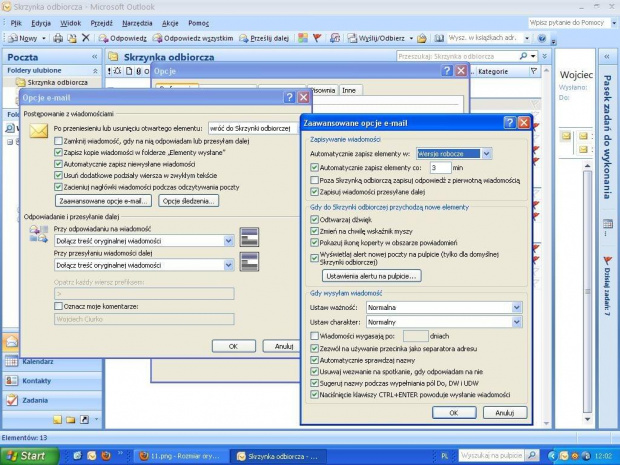Screen dimensions: 620x465
Task: Click the Start button on the taskbar
Action: pyautogui.click(x=26, y=455)
